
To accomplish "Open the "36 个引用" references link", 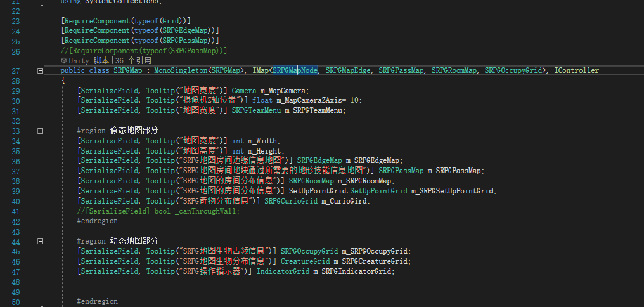I will click(x=133, y=60).
